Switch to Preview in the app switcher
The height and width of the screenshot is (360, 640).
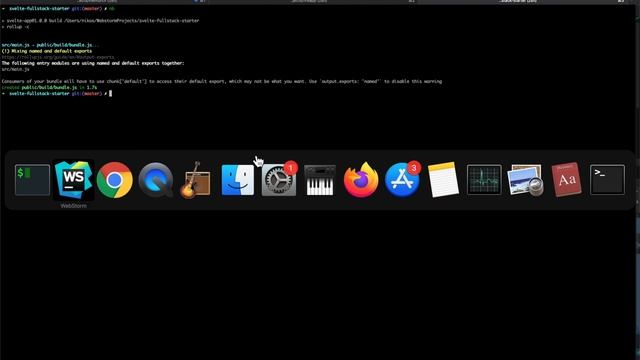pos(525,180)
